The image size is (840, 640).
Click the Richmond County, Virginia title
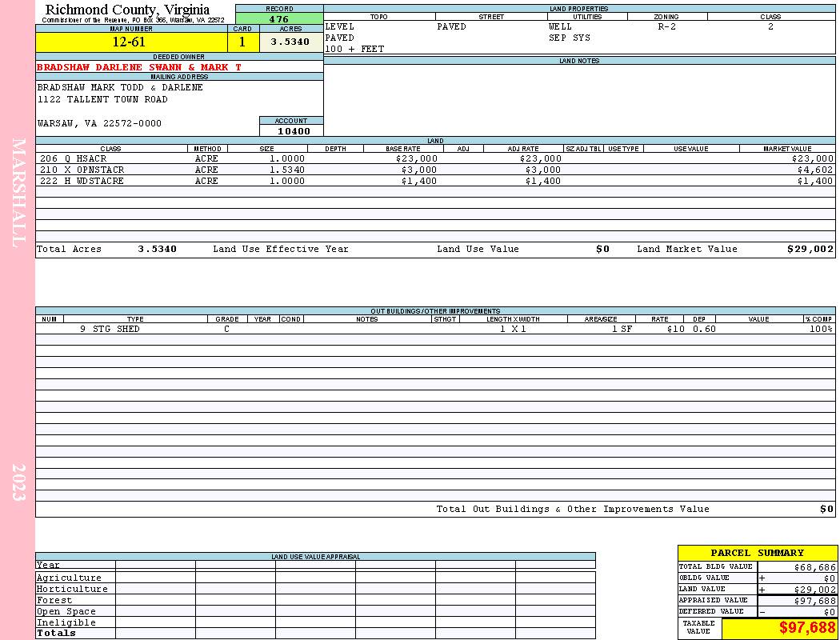(x=127, y=10)
